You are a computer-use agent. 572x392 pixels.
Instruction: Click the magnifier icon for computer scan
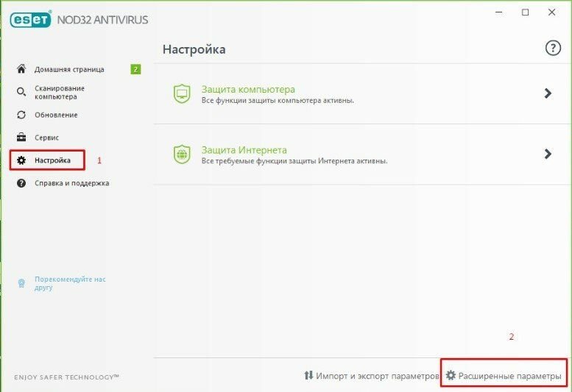pyautogui.click(x=21, y=92)
